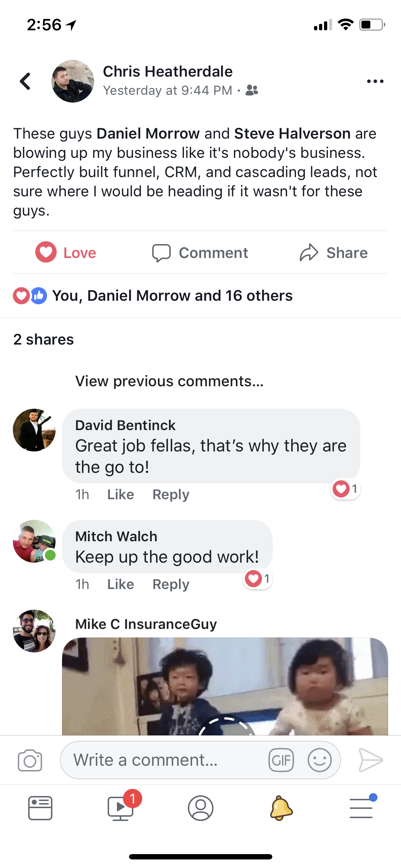Like David Bentinck's comment
This screenshot has height=868, width=401.
pyautogui.click(x=120, y=495)
